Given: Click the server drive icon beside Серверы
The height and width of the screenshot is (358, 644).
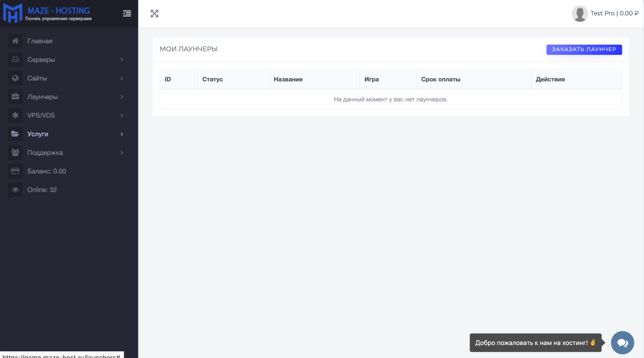Looking at the screenshot, I should [15, 60].
